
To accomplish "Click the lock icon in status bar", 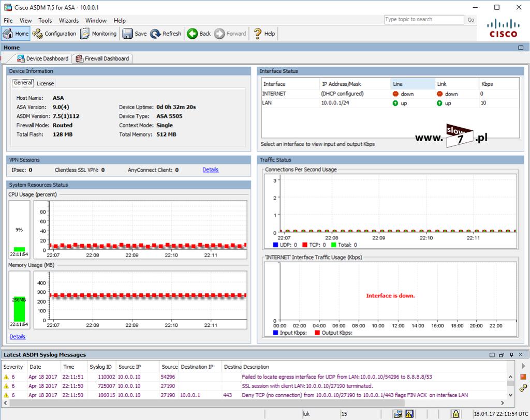I will 455,414.
